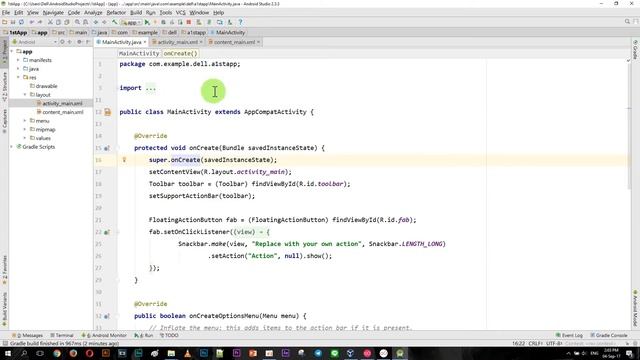Switch to the content_main.xml editor tab
The height and width of the screenshot is (360, 640).
click(234, 42)
